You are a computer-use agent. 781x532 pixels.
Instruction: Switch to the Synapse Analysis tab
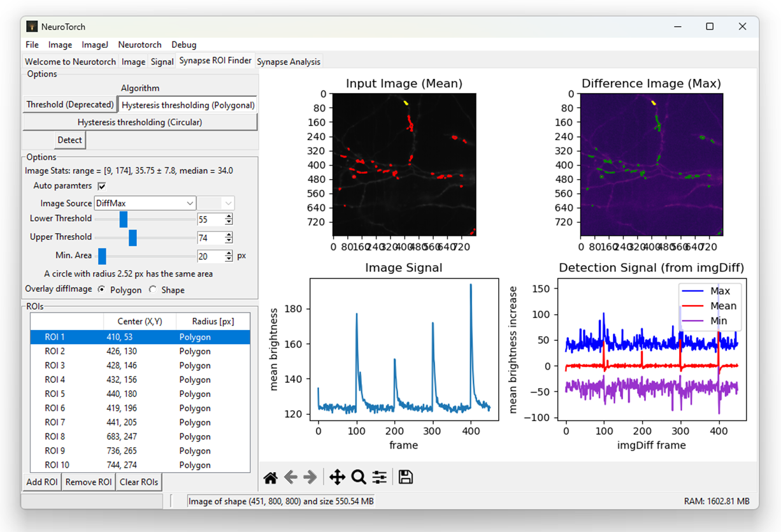point(289,62)
